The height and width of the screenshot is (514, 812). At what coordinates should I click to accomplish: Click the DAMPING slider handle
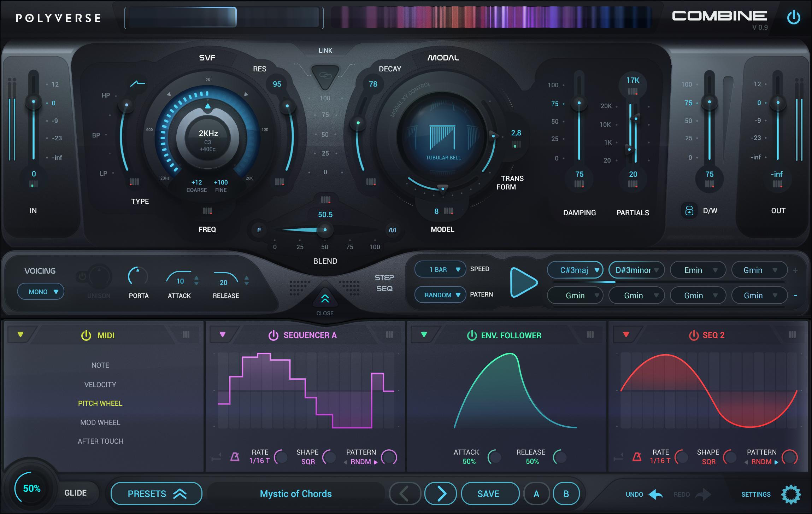[x=579, y=103]
